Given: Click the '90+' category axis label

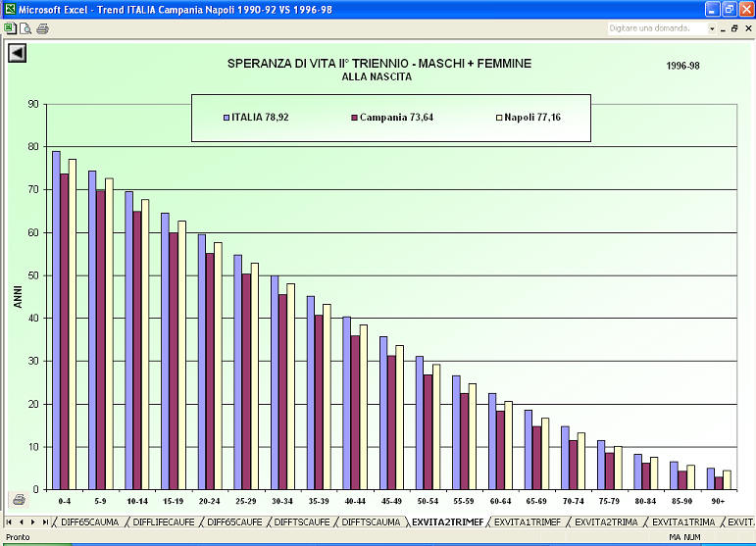Looking at the screenshot, I should [718, 501].
